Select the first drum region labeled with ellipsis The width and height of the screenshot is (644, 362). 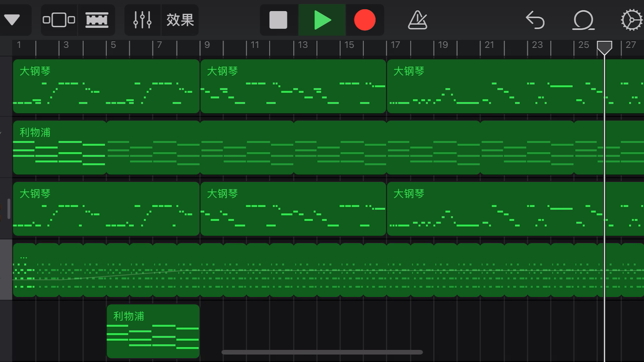(x=24, y=270)
